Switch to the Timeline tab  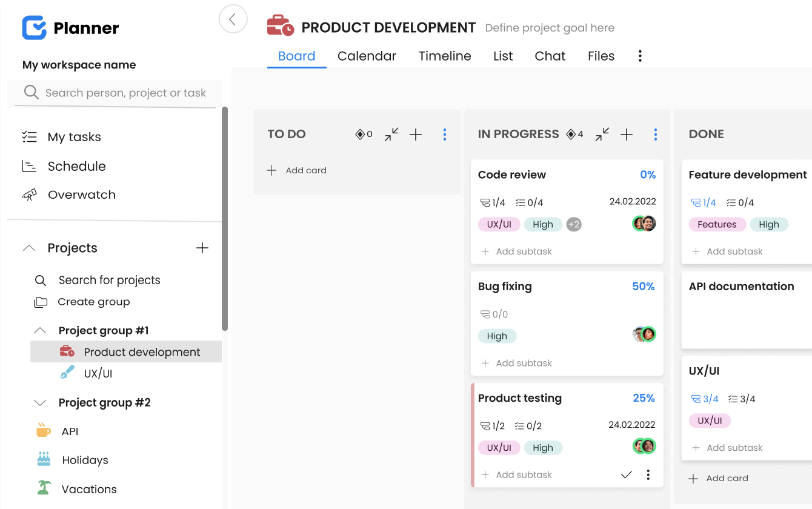click(x=445, y=56)
